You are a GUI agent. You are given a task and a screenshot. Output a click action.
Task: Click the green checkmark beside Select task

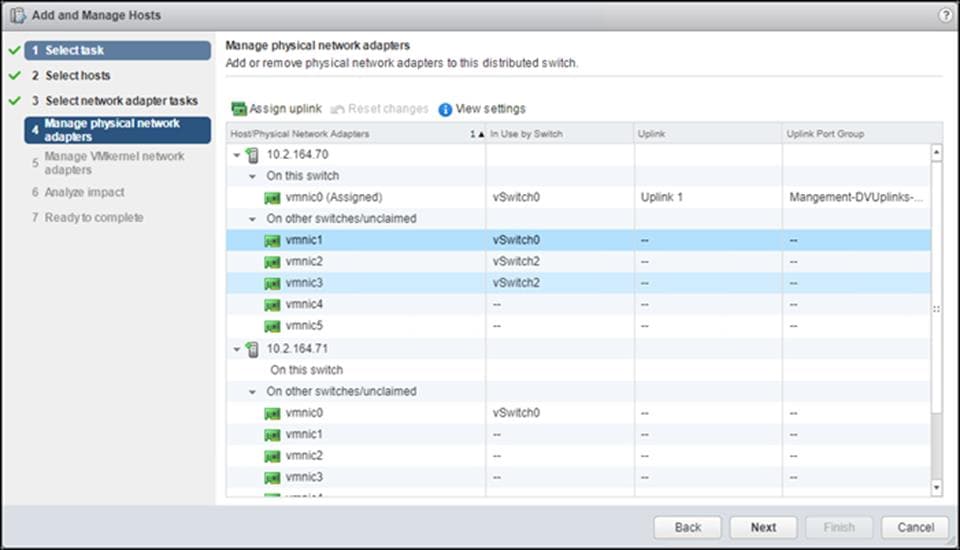[x=15, y=50]
